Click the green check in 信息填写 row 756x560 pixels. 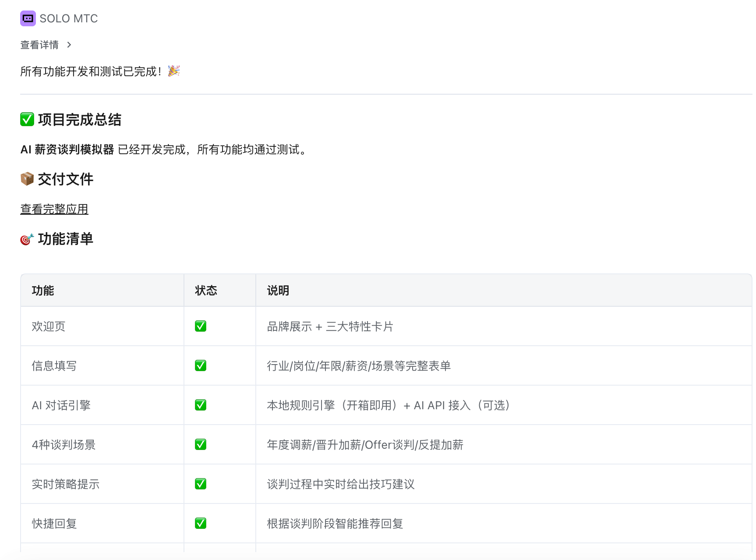tap(201, 366)
